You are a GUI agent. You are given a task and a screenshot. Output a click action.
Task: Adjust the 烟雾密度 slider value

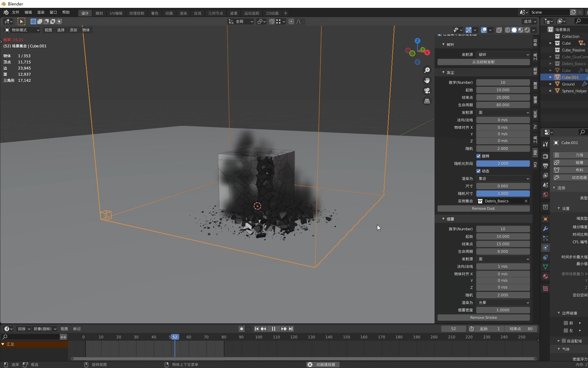[x=503, y=310]
